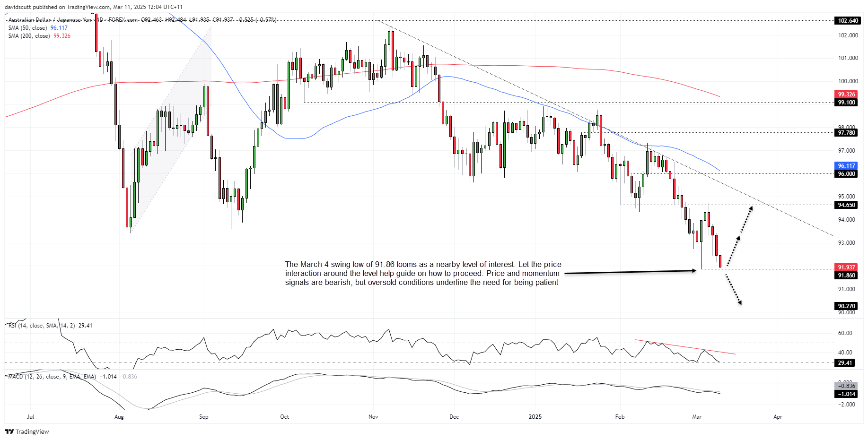Select the 99.100 level label
The image size is (868, 440).
[x=846, y=103]
